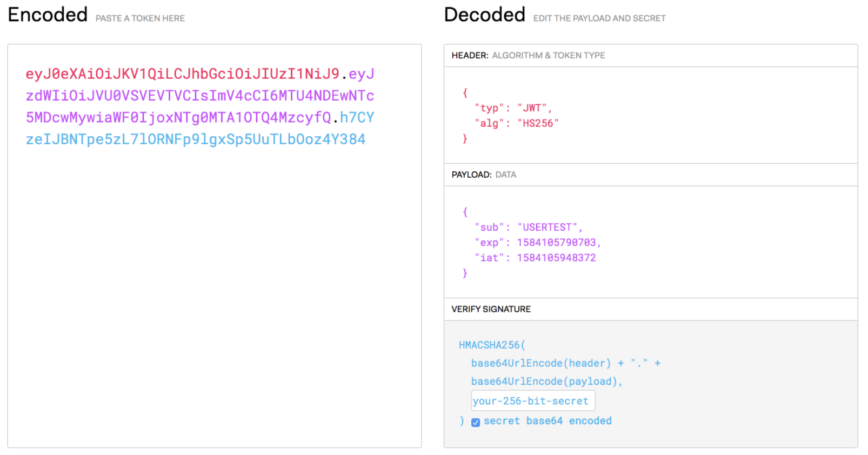The image size is (868, 455).
Task: Click the HMACSHA256( text in signature panel
Action: click(492, 345)
